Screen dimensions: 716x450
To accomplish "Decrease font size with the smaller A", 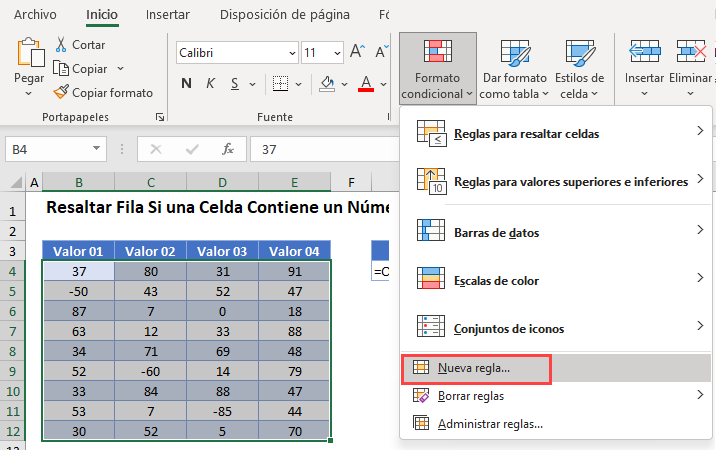I will tap(381, 51).
